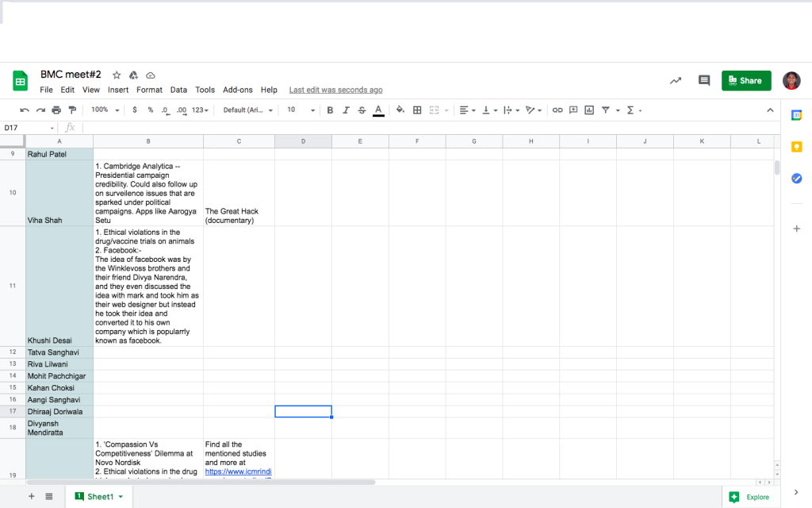Hide the side panel

796,492
